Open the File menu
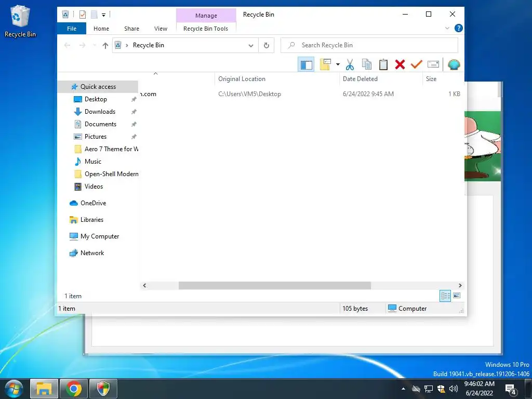This screenshot has width=532, height=399. tap(72, 29)
